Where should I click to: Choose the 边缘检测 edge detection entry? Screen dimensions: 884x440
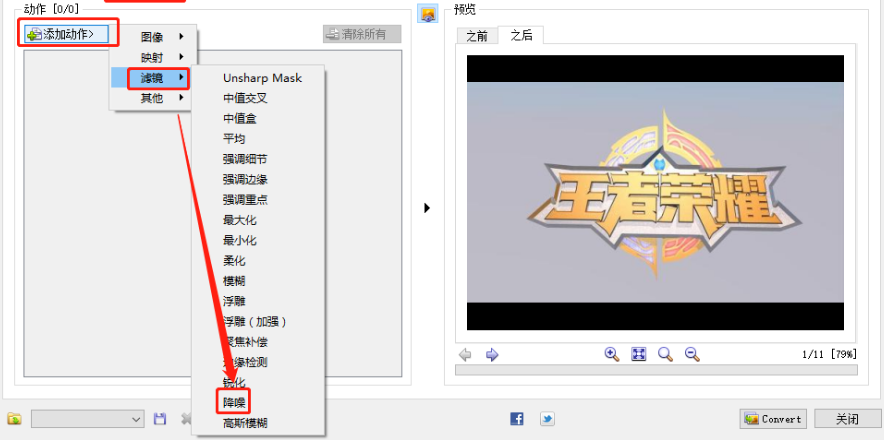click(x=245, y=362)
